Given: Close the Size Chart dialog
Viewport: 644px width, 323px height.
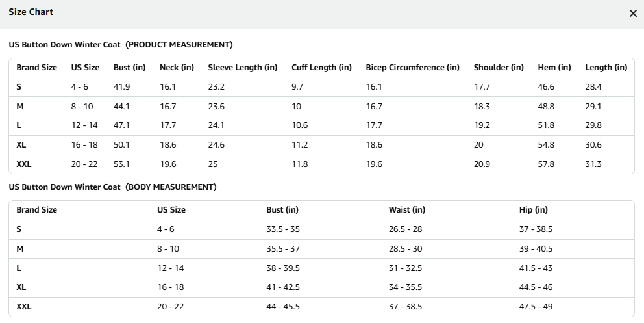Looking at the screenshot, I should tap(633, 14).
